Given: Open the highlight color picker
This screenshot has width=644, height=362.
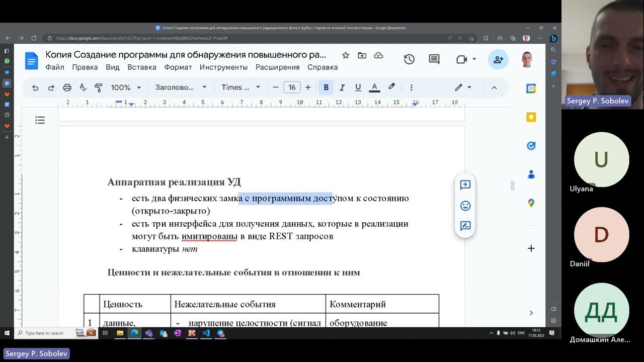Looking at the screenshot, I should pyautogui.click(x=391, y=87).
